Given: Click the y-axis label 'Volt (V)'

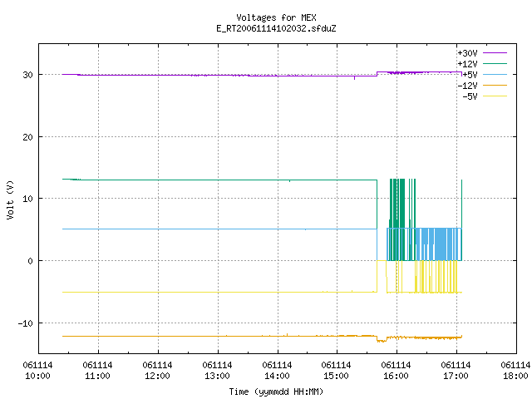Looking at the screenshot, I should click(x=10, y=199).
